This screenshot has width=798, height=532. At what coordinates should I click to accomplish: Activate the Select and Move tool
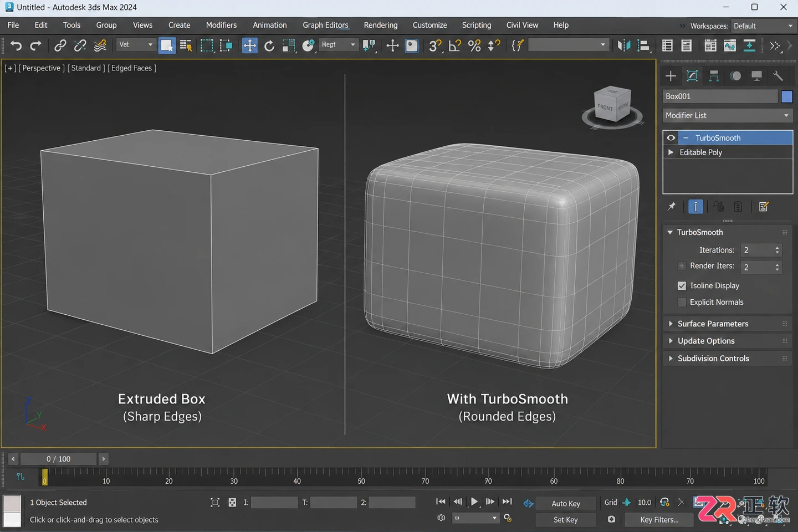(x=250, y=45)
